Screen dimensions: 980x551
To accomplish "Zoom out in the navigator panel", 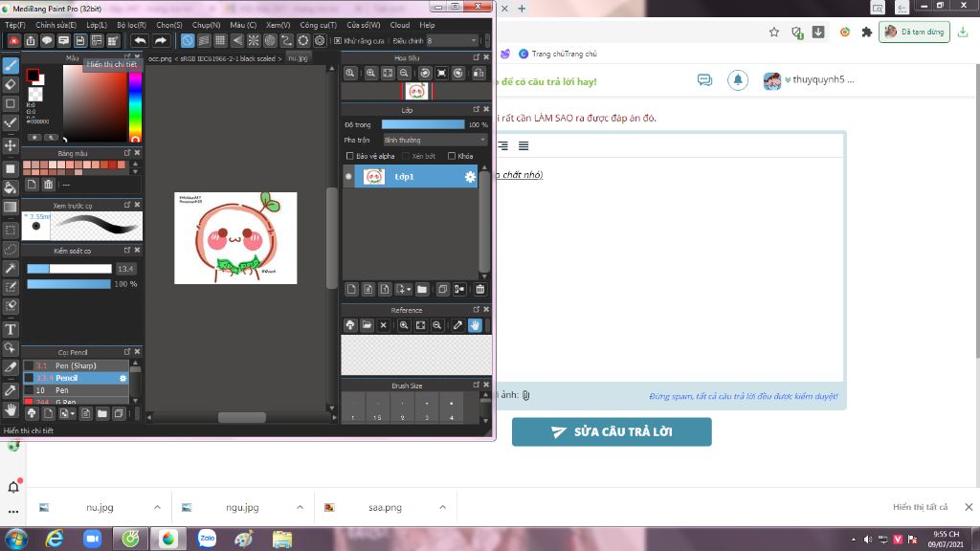I will click(404, 73).
